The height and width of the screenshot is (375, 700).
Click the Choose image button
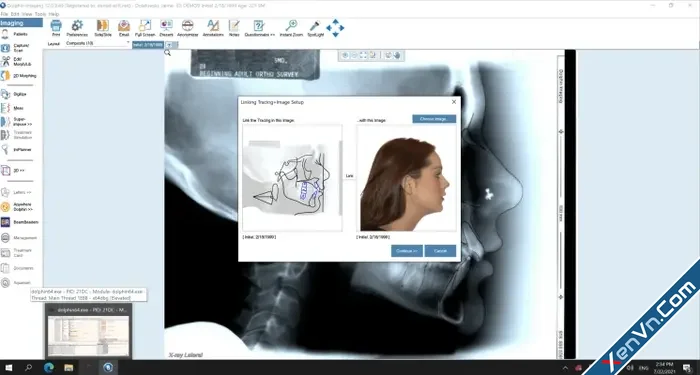[434, 119]
